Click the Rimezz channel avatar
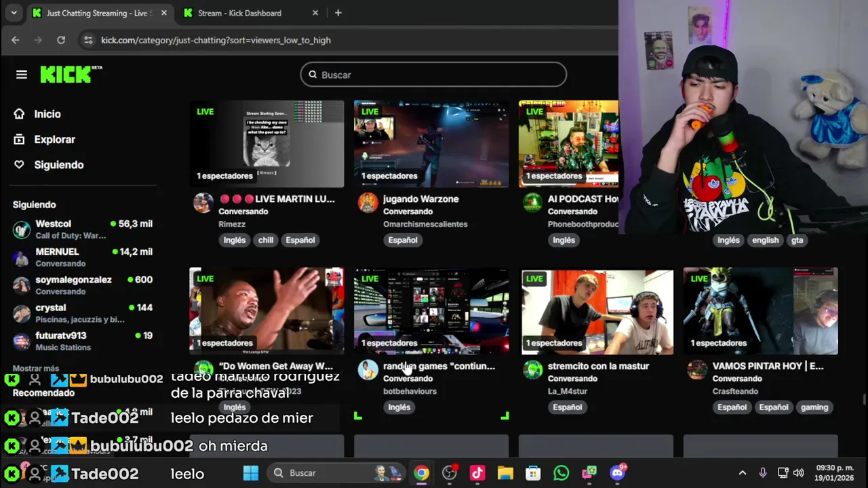This screenshot has width=868, height=488. 203,203
